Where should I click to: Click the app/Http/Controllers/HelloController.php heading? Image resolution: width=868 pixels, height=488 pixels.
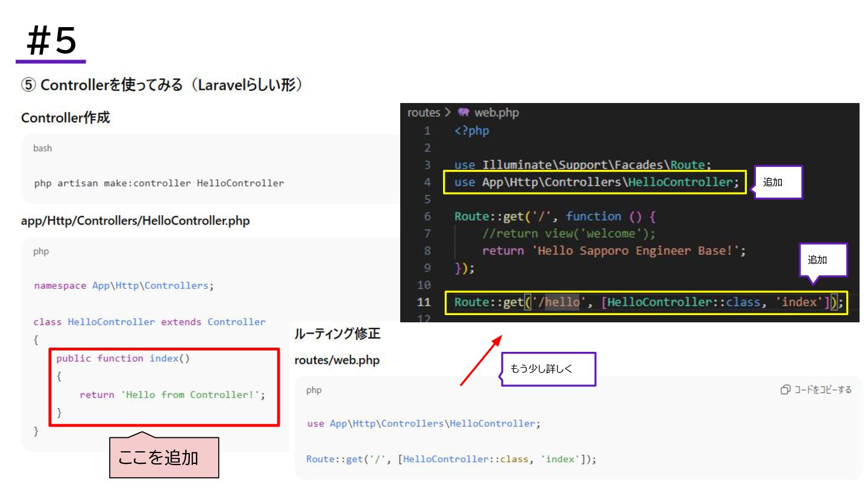pos(135,221)
